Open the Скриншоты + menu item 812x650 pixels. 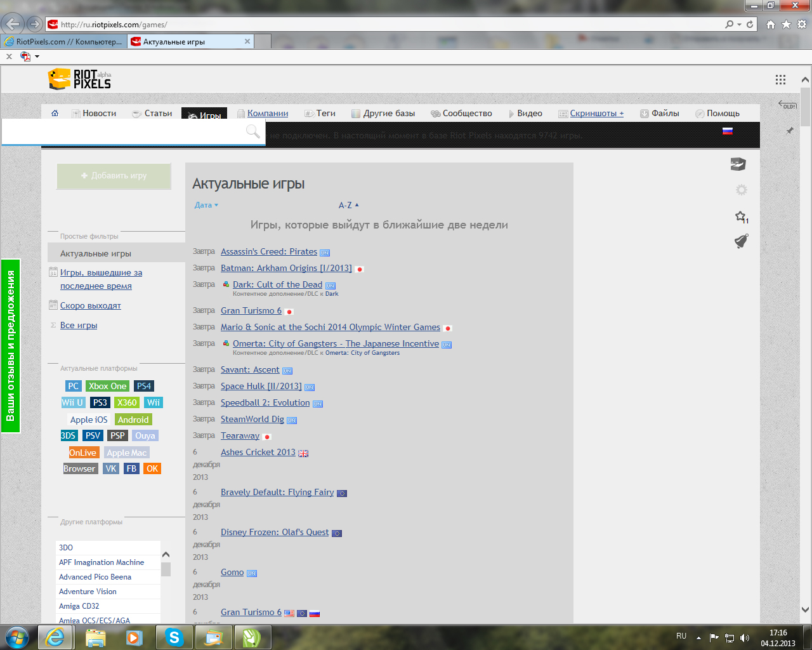[x=591, y=113]
